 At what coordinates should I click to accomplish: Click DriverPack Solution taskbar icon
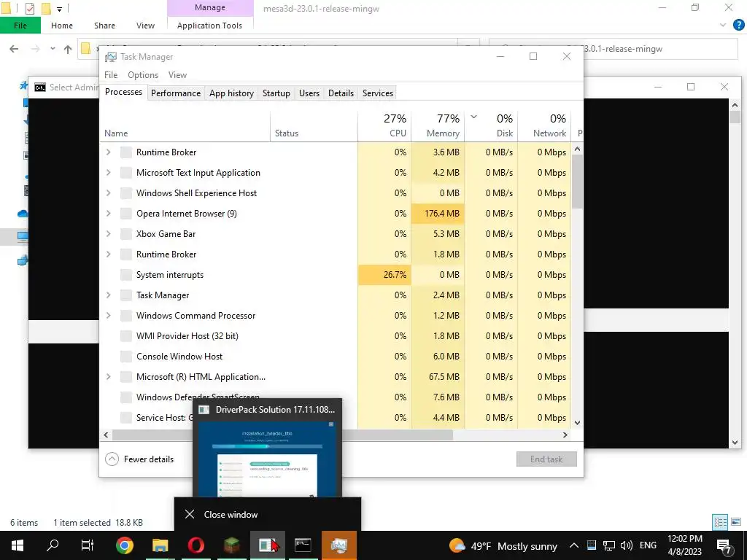(267, 545)
